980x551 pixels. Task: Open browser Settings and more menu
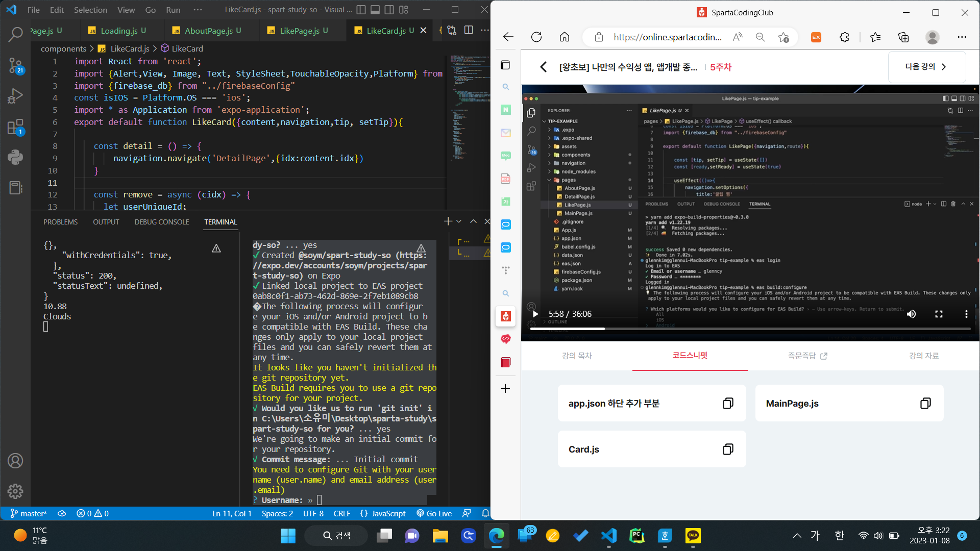pyautogui.click(x=962, y=37)
